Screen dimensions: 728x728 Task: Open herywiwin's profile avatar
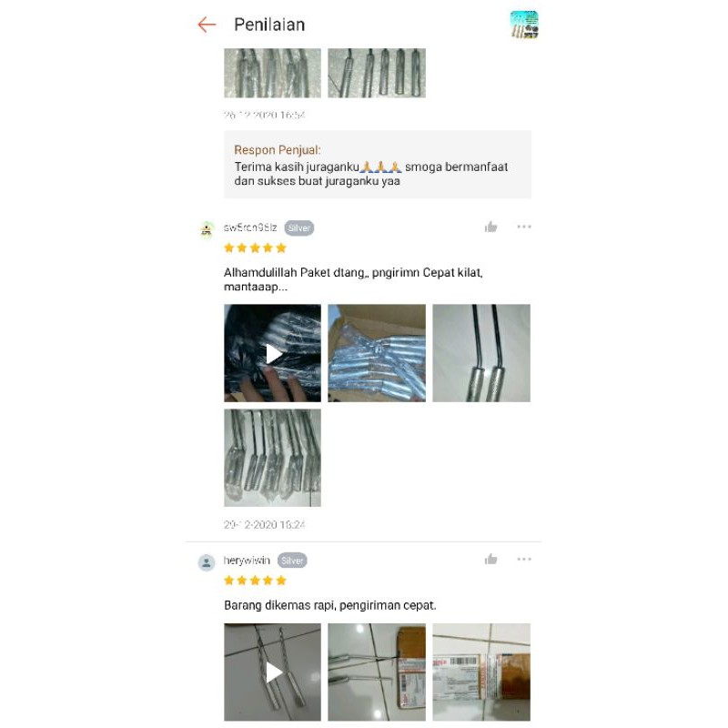coord(207,562)
